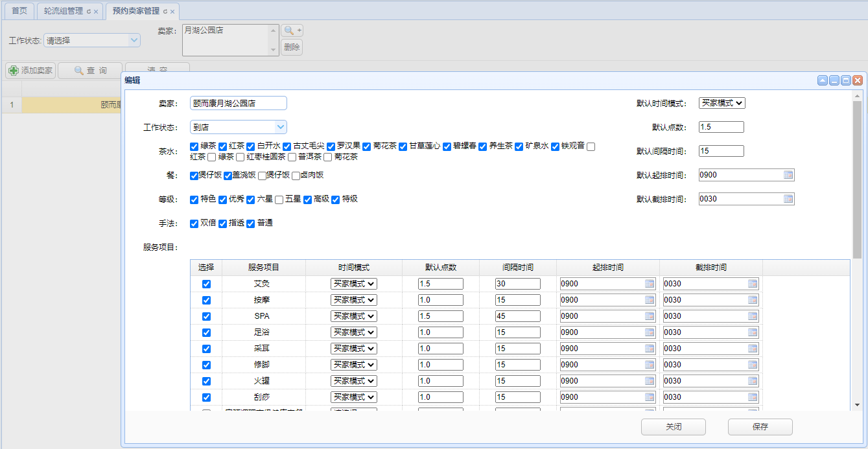Image resolution: width=868 pixels, height=449 pixels.
Task: Uncheck the 双倍 technique checkbox
Action: pyautogui.click(x=194, y=224)
